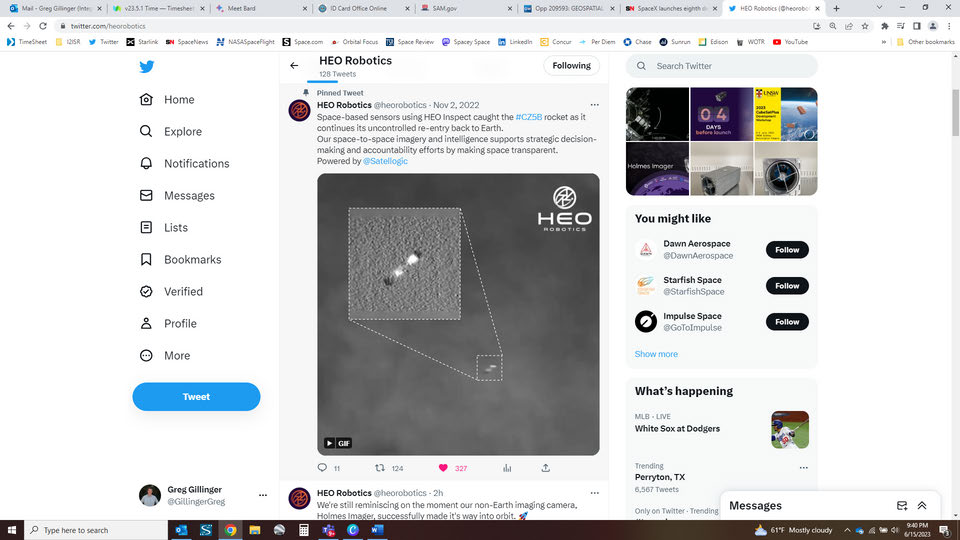The image size is (960, 540).
Task: Click the reply icon with 11 replies
Action: pos(322,468)
